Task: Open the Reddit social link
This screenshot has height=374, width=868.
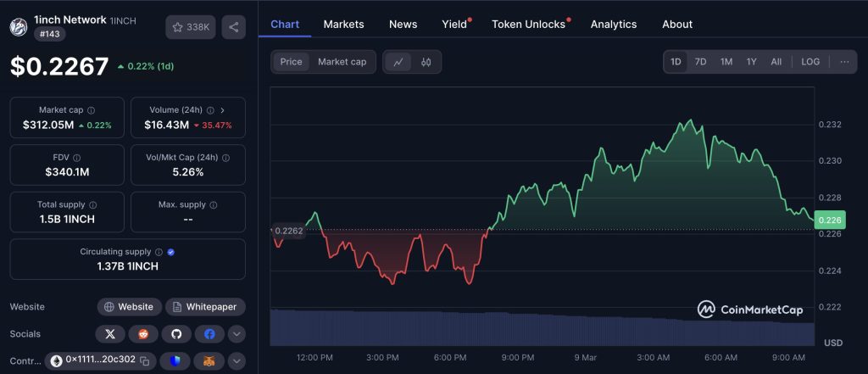Action: click(x=143, y=334)
